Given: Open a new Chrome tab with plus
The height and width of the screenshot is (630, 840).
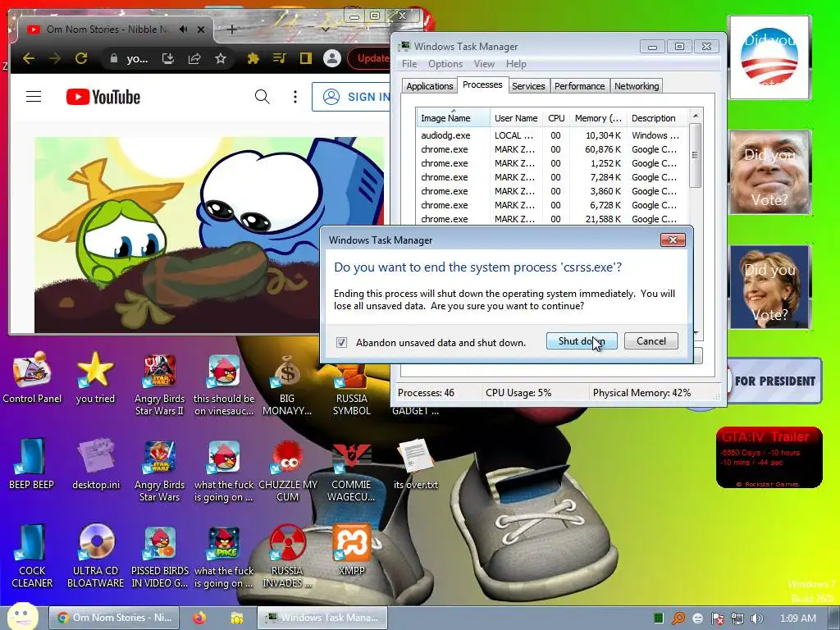Looking at the screenshot, I should pos(231,30).
